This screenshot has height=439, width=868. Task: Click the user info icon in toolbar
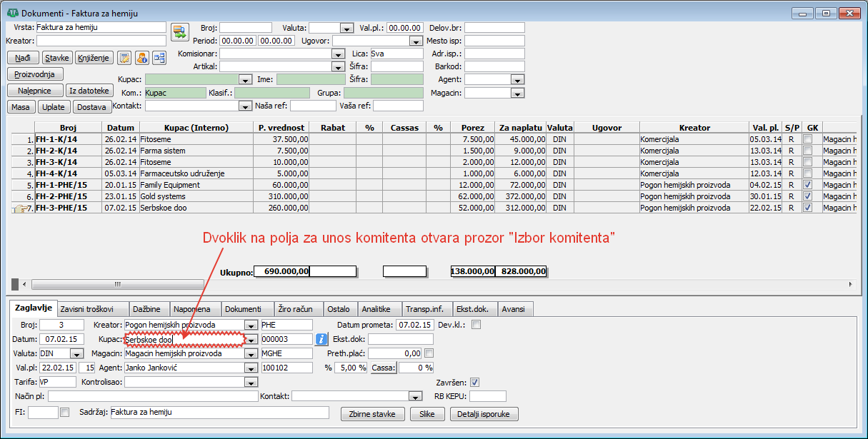[141, 58]
